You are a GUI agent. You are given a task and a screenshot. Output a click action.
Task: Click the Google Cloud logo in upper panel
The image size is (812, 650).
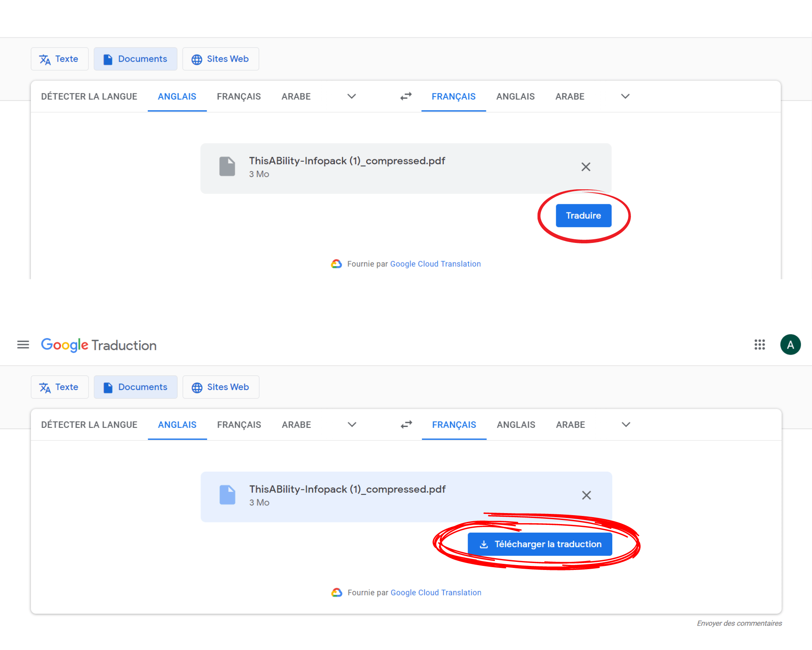(336, 264)
